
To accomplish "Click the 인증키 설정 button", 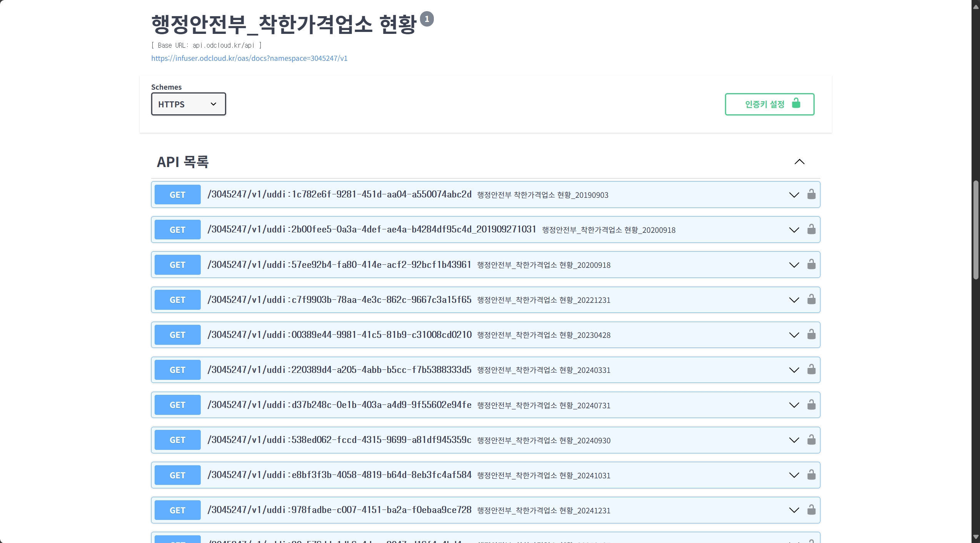I will pyautogui.click(x=769, y=104).
